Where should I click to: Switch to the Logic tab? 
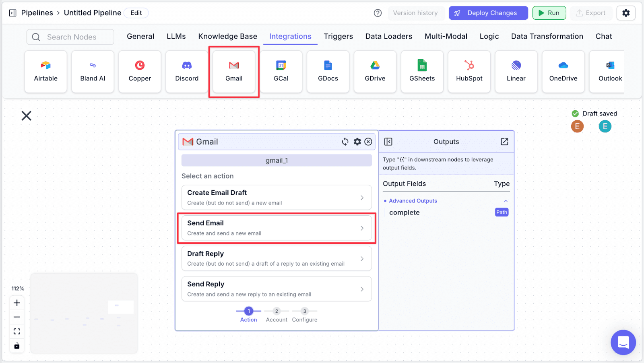pyautogui.click(x=489, y=36)
